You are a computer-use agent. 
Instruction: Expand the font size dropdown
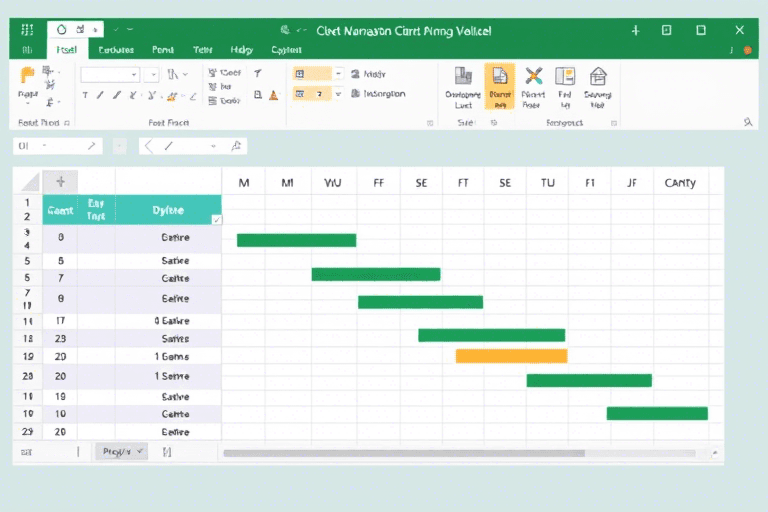[x=152, y=74]
